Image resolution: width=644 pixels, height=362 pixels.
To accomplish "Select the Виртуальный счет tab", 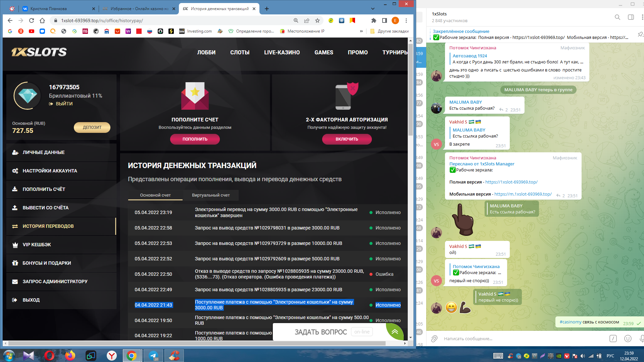I will point(211,195).
